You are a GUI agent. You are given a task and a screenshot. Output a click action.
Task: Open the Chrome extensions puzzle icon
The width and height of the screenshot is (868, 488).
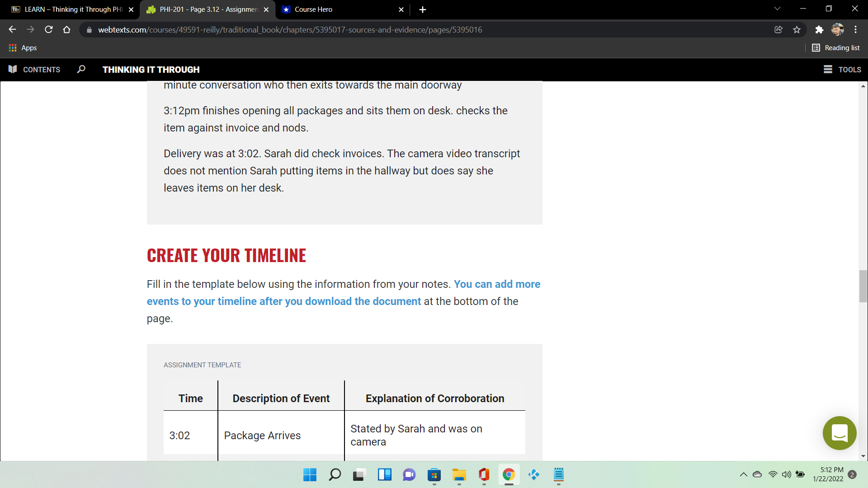pyautogui.click(x=819, y=30)
